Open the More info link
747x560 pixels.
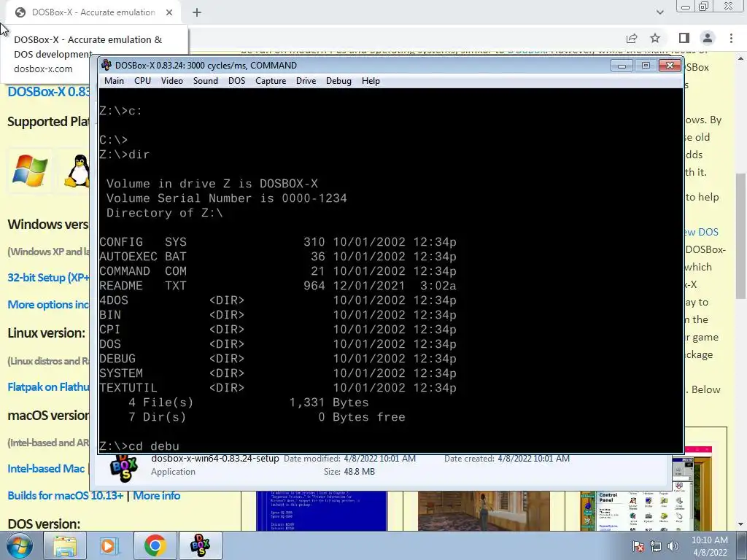[x=156, y=496]
